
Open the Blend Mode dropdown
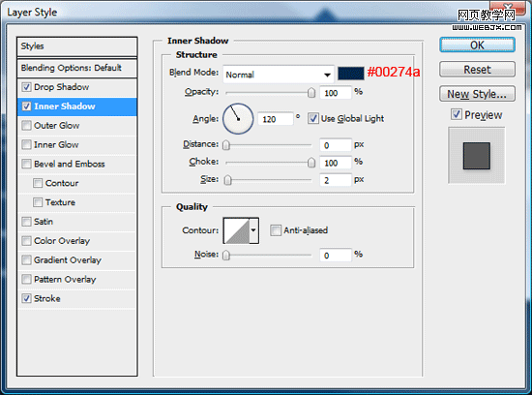(279, 75)
